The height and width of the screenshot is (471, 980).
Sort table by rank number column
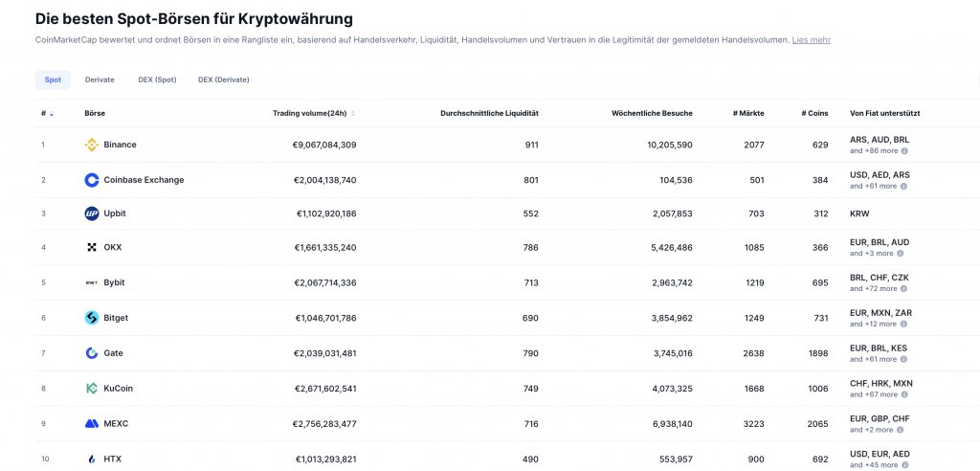[47, 113]
